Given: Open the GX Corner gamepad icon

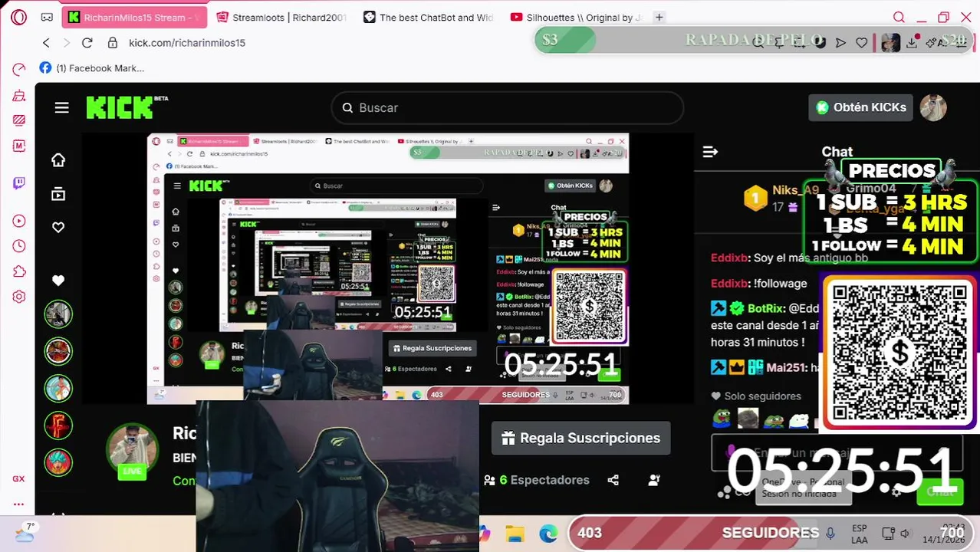Looking at the screenshot, I should click(x=47, y=17).
